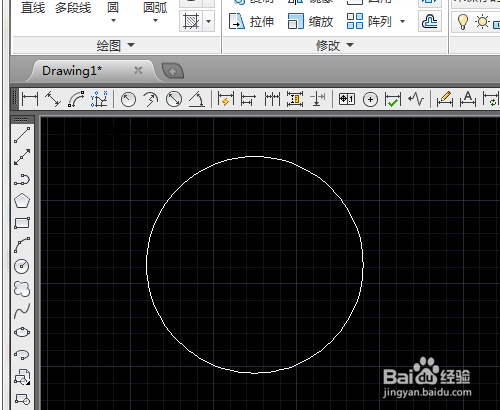Select the Radius dimension tool
The width and height of the screenshot is (500, 410).
128,99
